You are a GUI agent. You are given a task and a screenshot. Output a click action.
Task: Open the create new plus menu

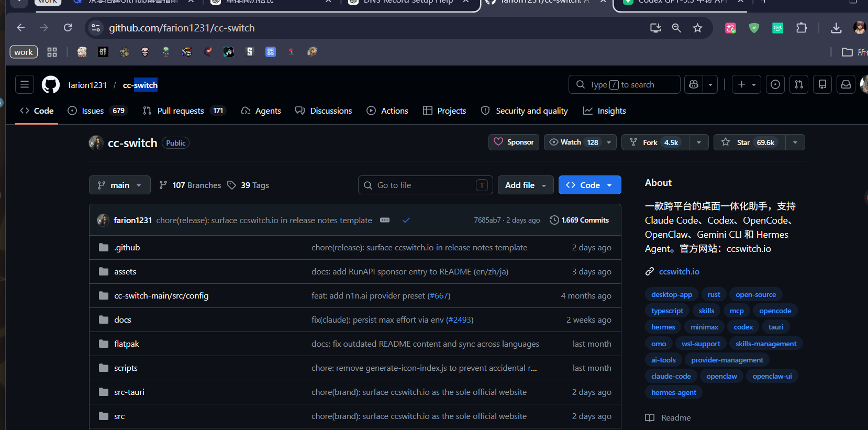coord(747,84)
